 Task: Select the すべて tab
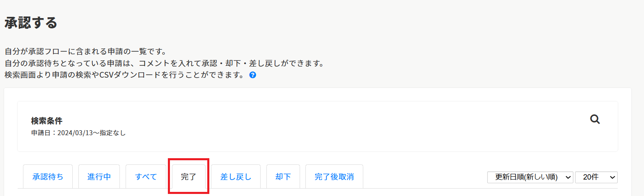(x=146, y=177)
